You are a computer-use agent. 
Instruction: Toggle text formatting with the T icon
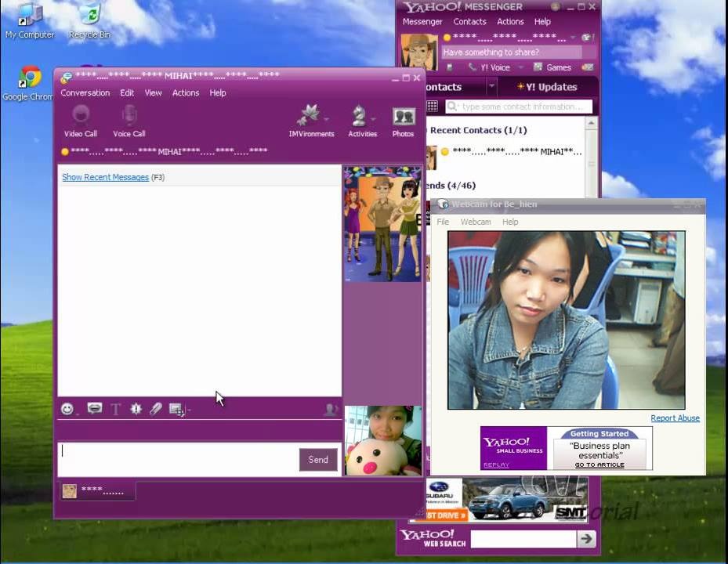(x=114, y=409)
